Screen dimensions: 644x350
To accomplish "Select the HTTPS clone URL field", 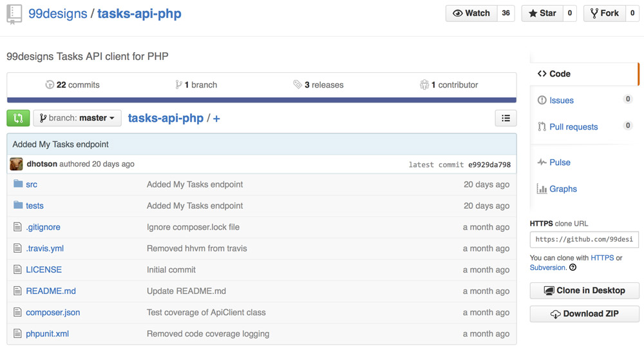I will pos(584,239).
